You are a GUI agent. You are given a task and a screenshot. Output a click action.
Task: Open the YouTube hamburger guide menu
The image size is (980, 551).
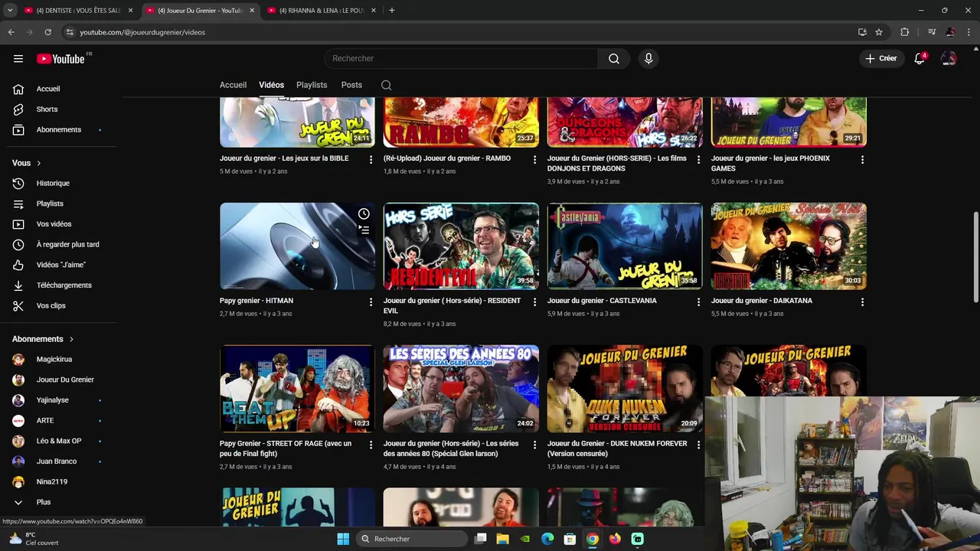[18, 58]
